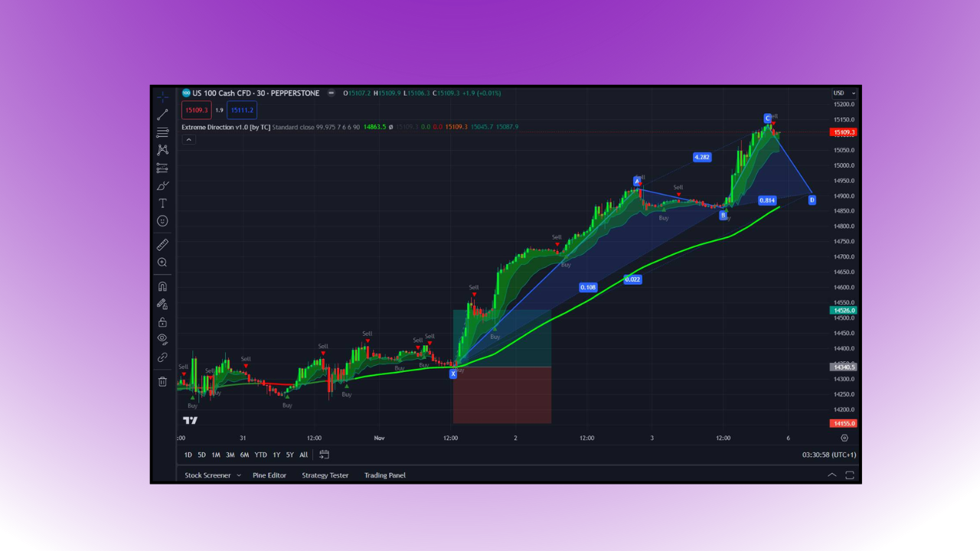
Task: Select the text annotation tool
Action: 162,204
